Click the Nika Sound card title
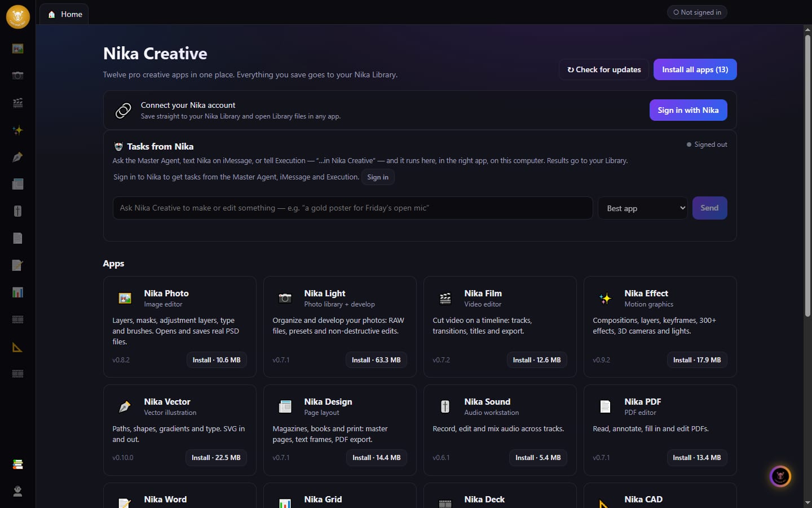Viewport: 812px width, 508px height. tap(487, 402)
